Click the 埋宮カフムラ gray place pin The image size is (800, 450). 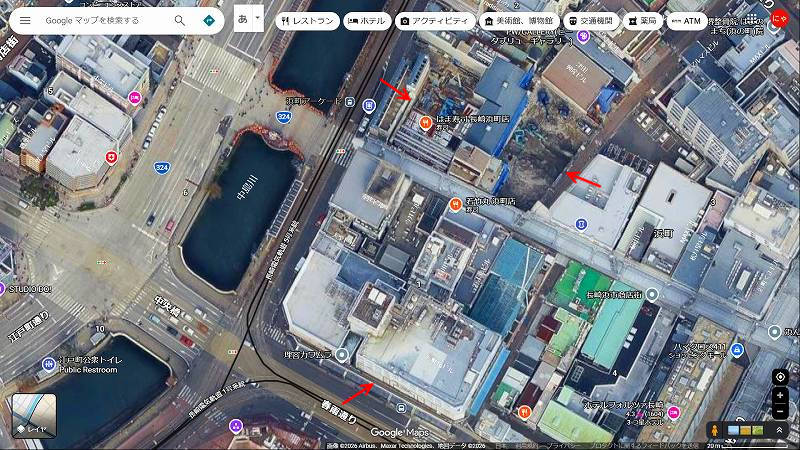click(x=342, y=355)
